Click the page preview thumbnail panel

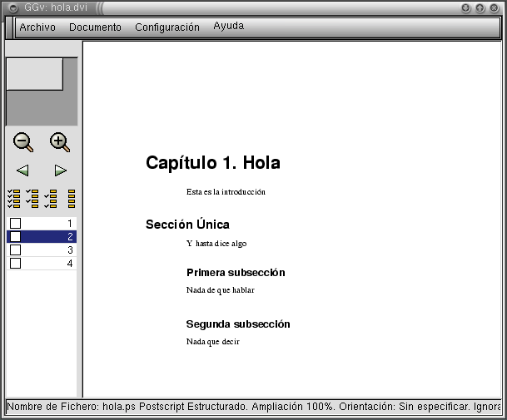42,91
